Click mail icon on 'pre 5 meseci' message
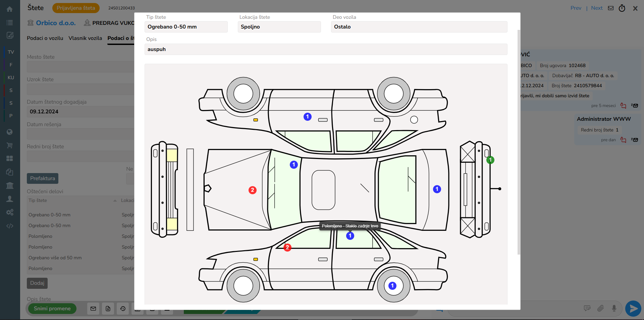Screen dimensions: 644x320 click(635, 106)
